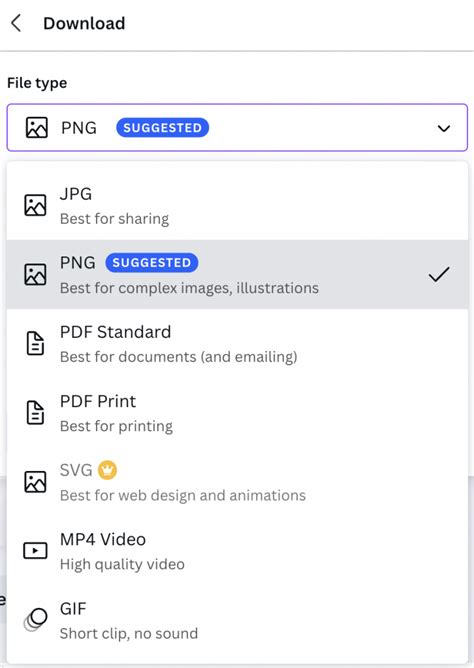Collapse the File type dropdown chevron
The height and width of the screenshot is (668, 474).
[444, 128]
